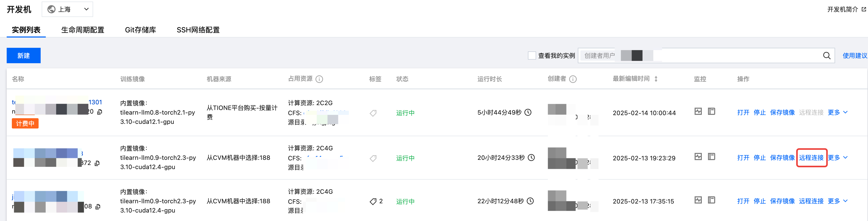Switch to the SSH网络配置 tab
This screenshot has height=221, width=868.
198,30
